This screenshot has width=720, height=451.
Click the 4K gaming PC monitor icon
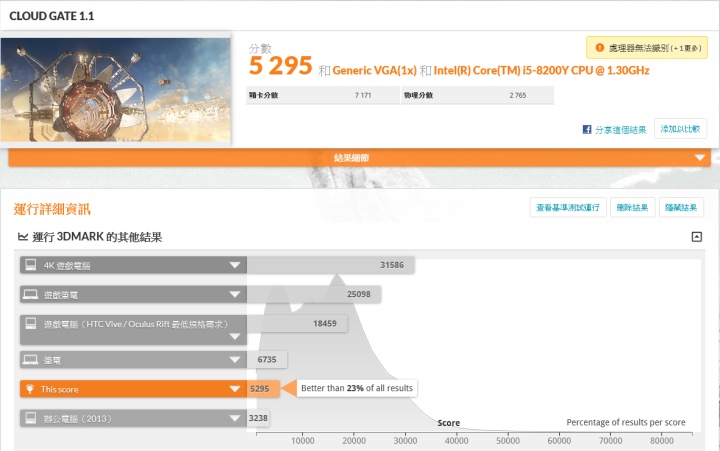[x=31, y=265]
